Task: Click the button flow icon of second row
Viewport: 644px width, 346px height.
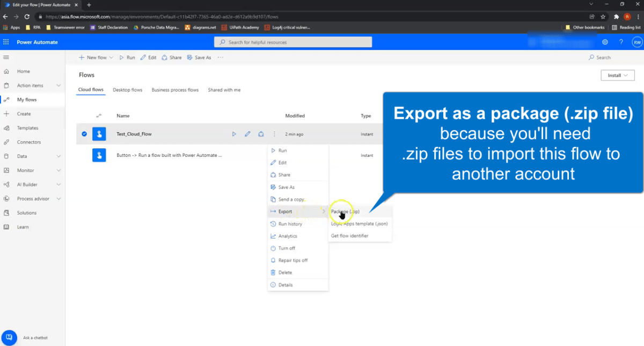Action: point(99,155)
